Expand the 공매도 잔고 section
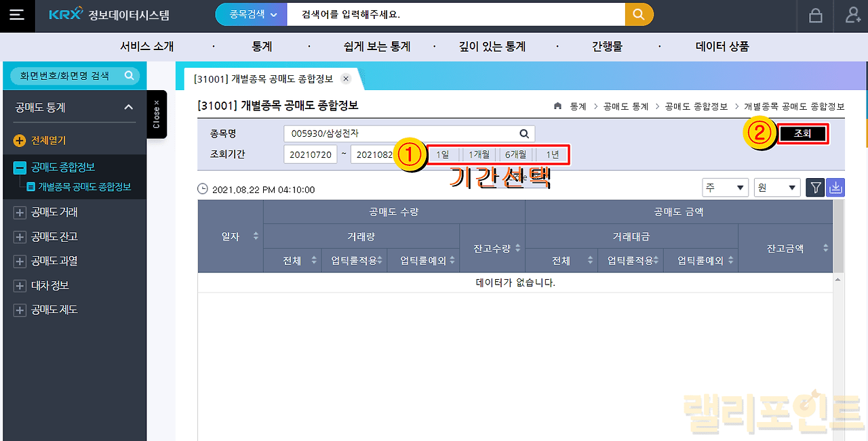Screen dimensions: 868x441 click(20, 237)
